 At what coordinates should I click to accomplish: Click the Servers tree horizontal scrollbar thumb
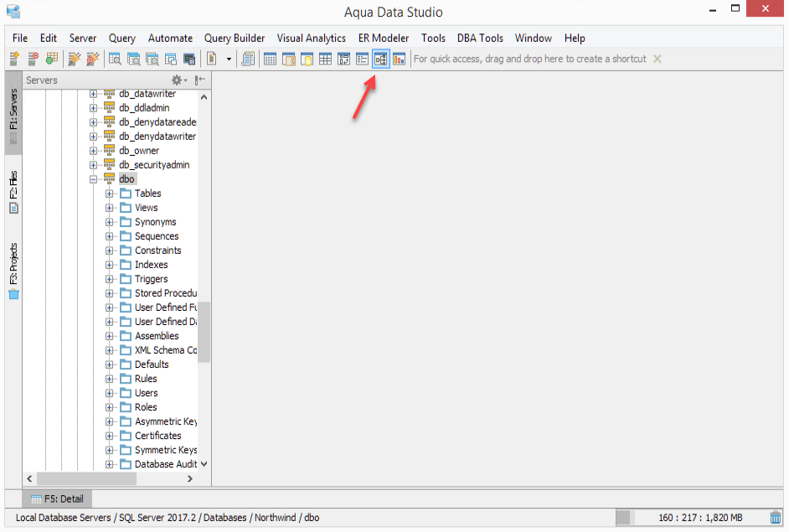[x=86, y=478]
